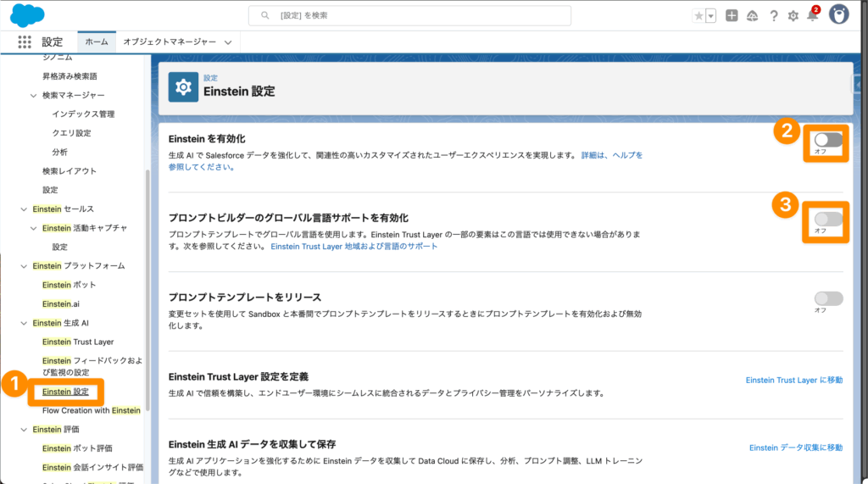The height and width of the screenshot is (484, 868).
Task: Click Einstein データ収集に移動 link
Action: pyautogui.click(x=796, y=448)
